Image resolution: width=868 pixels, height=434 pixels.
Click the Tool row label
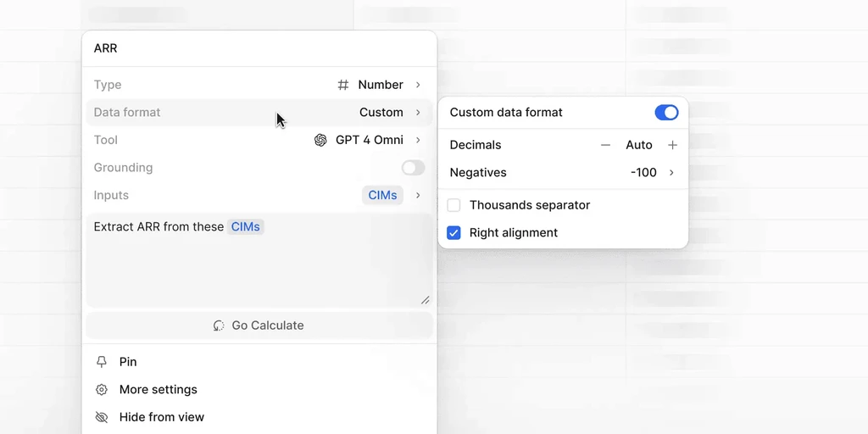[106, 140]
